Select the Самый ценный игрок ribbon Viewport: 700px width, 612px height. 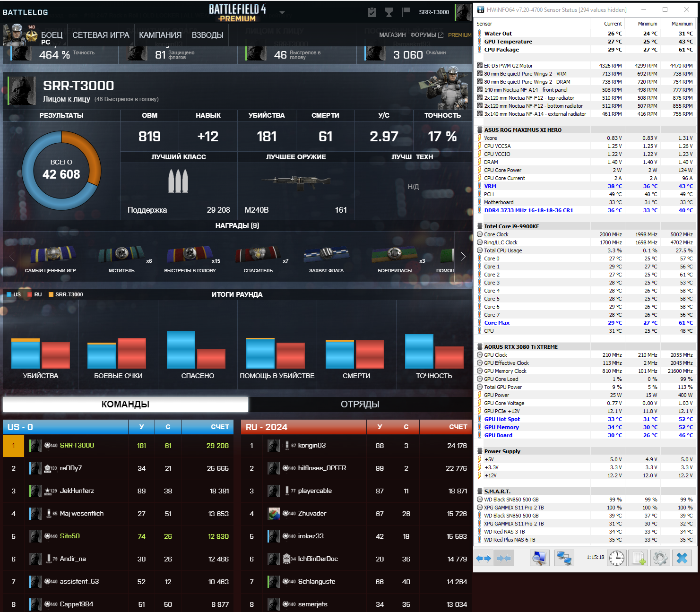click(x=53, y=254)
